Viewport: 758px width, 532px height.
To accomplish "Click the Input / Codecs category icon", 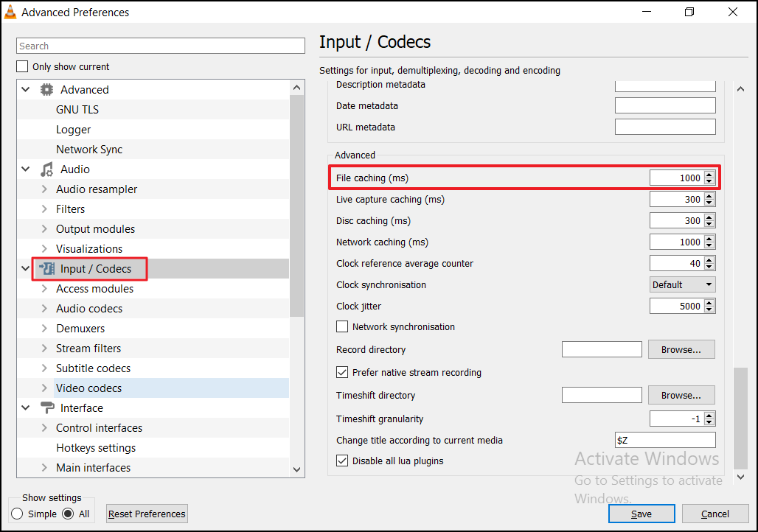I will pyautogui.click(x=46, y=269).
